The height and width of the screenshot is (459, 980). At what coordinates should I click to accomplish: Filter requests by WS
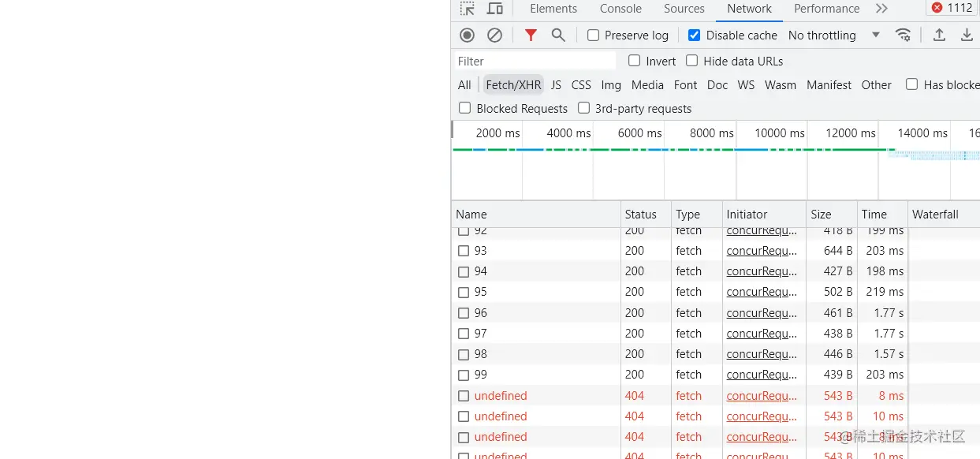click(746, 85)
